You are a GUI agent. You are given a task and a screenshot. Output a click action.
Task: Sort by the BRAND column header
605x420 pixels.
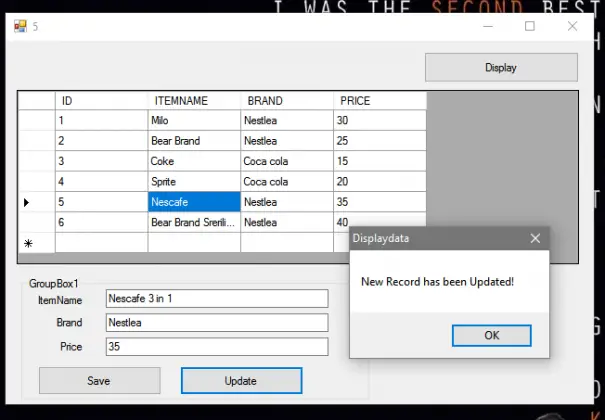tap(287, 101)
